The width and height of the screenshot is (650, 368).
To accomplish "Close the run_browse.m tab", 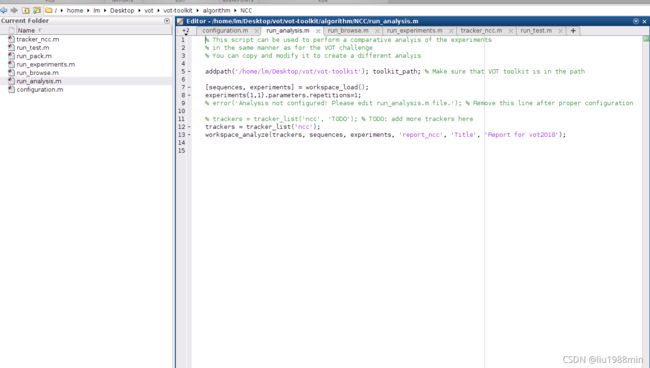I will pyautogui.click(x=377, y=31).
